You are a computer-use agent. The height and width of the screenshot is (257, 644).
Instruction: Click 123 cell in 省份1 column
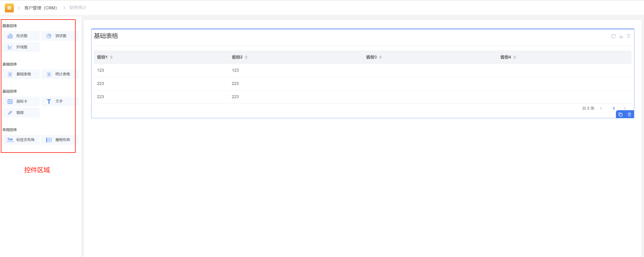[100, 70]
